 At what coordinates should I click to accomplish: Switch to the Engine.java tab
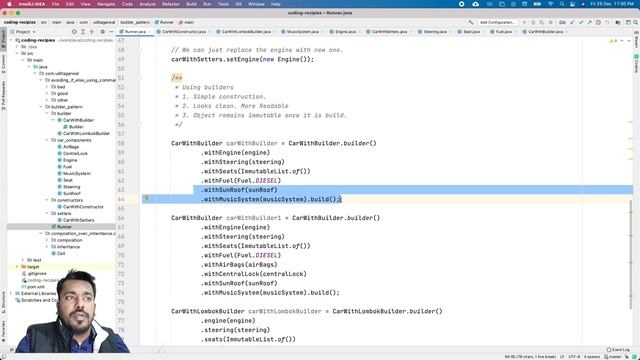click(345, 31)
